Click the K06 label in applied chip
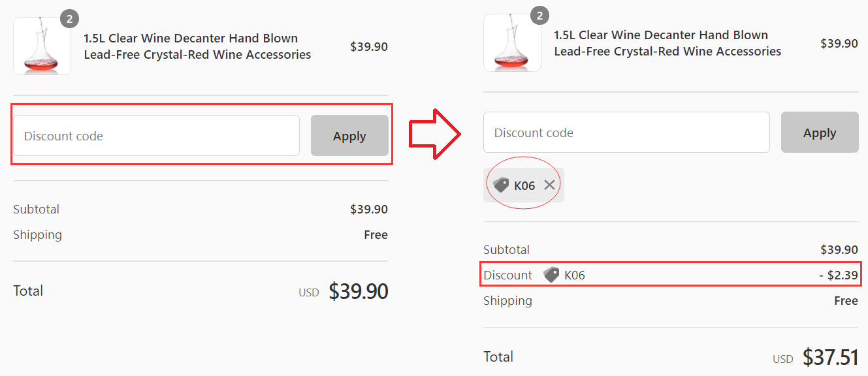 tap(524, 185)
